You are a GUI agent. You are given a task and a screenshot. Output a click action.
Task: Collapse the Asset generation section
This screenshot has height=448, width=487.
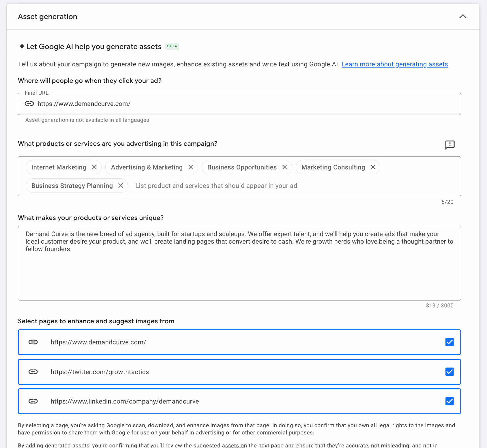pos(463,16)
